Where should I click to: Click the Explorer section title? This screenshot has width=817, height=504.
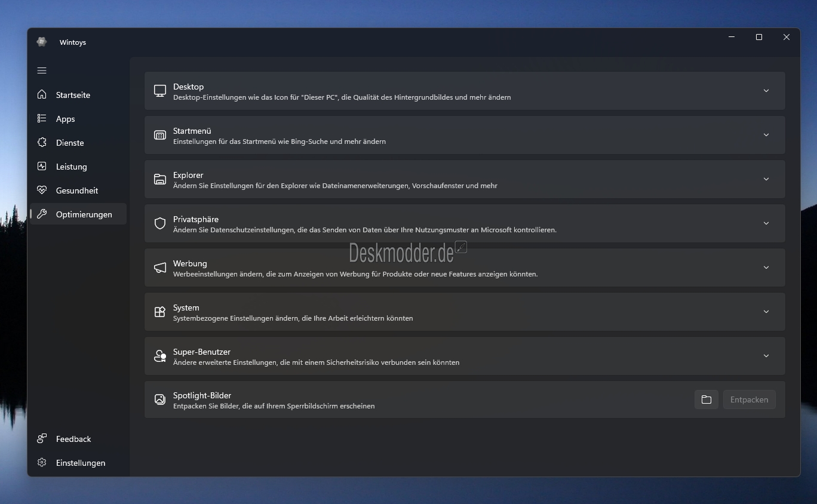[188, 175]
